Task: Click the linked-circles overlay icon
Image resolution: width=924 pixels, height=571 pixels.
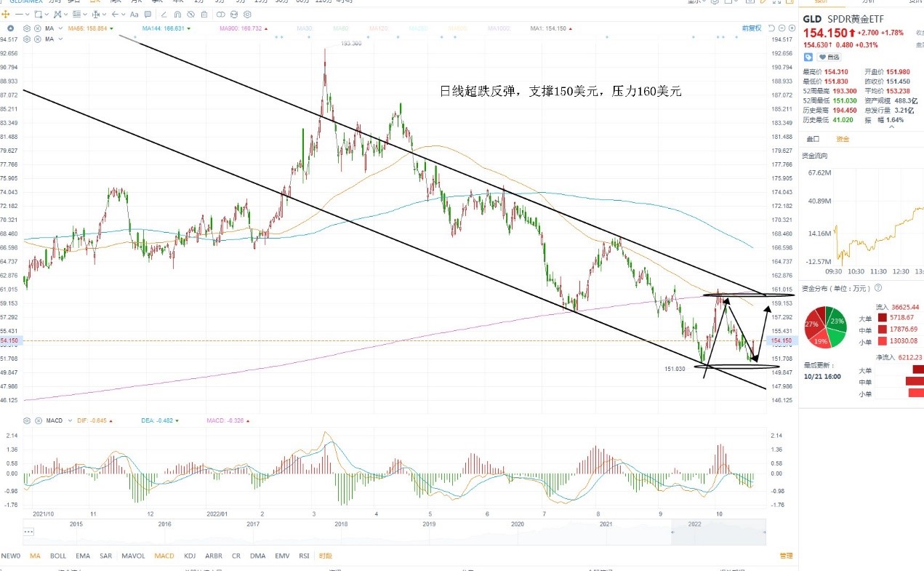Action: (x=220, y=15)
